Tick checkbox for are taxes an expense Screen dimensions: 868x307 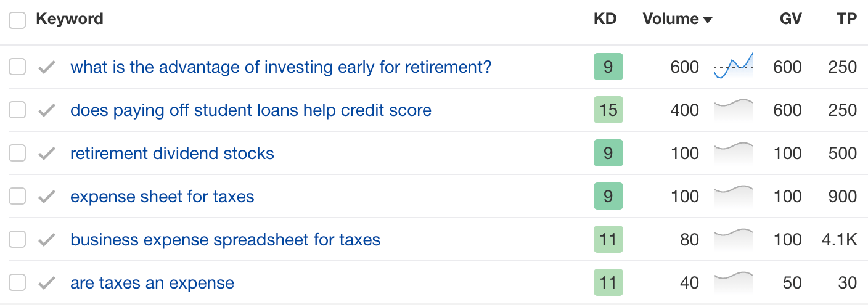(17, 283)
